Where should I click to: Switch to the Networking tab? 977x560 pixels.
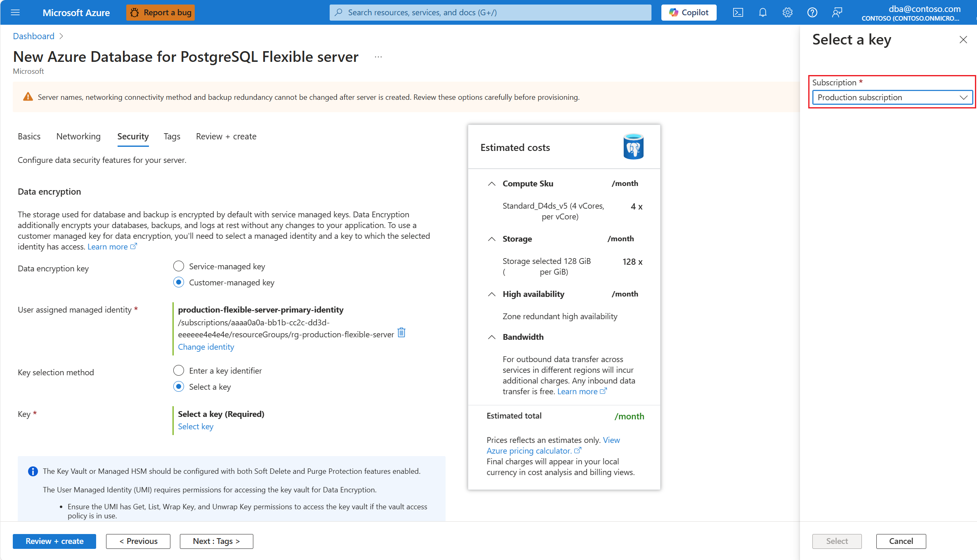pos(78,136)
